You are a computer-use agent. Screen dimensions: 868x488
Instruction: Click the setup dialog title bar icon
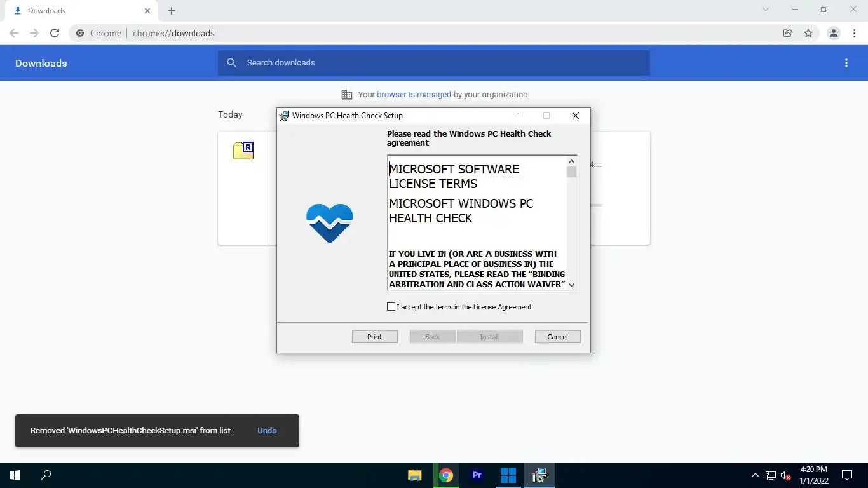[x=285, y=116]
